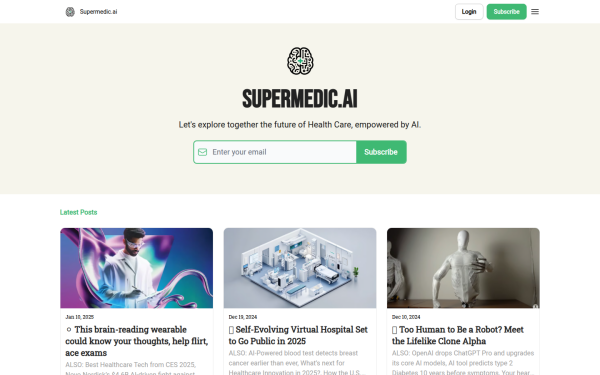
Task: Open the brain-reading wearable post thumbnail
Action: (137, 268)
